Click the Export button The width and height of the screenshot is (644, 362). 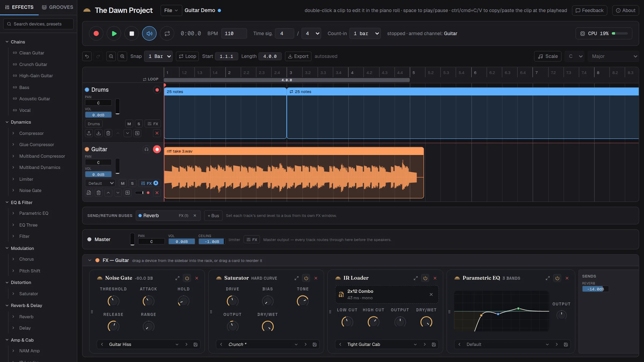[x=298, y=56]
